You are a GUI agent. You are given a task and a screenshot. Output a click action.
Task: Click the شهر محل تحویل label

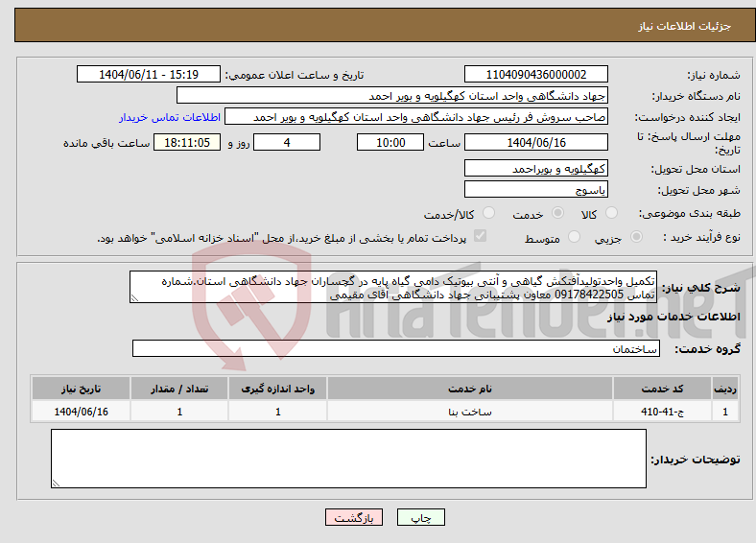coord(698,190)
